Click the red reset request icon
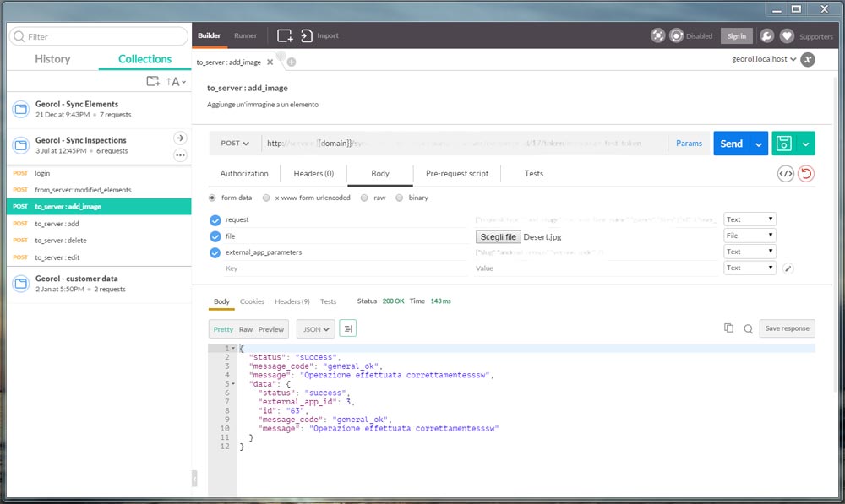 tap(806, 174)
